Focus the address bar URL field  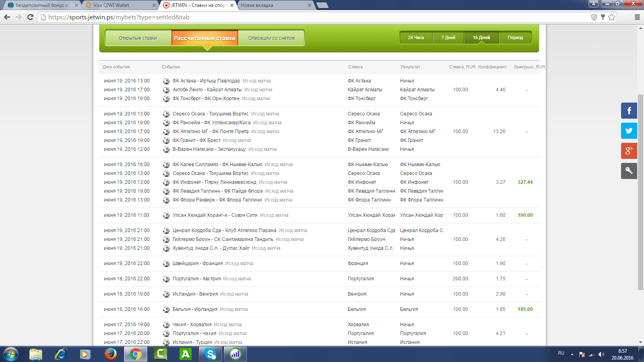(x=314, y=17)
